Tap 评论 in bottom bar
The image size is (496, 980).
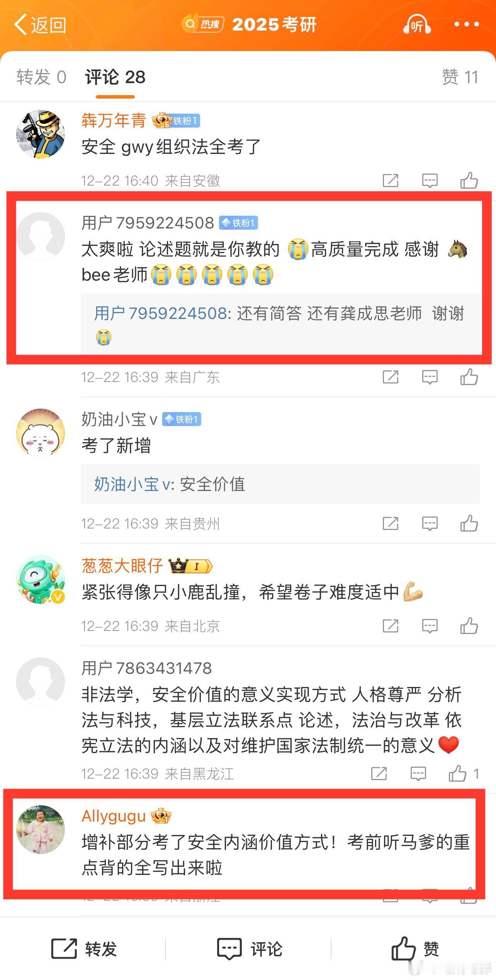(250, 949)
